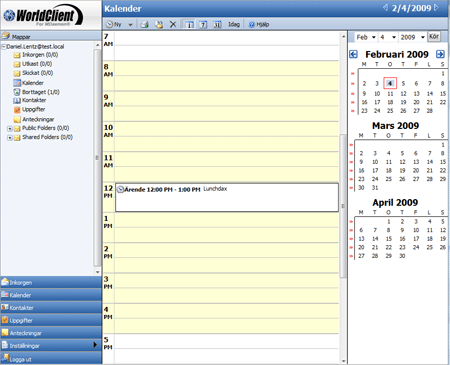Click the calendar vertical scrollbar thumb
The width and height of the screenshot is (450, 365).
(343, 206)
